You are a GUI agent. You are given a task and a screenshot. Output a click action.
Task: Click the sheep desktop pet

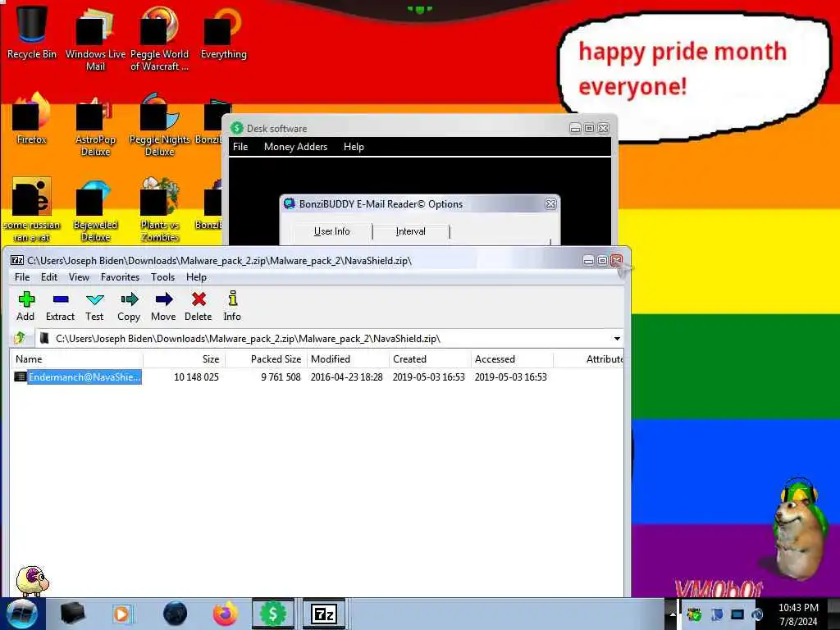pos(32,581)
